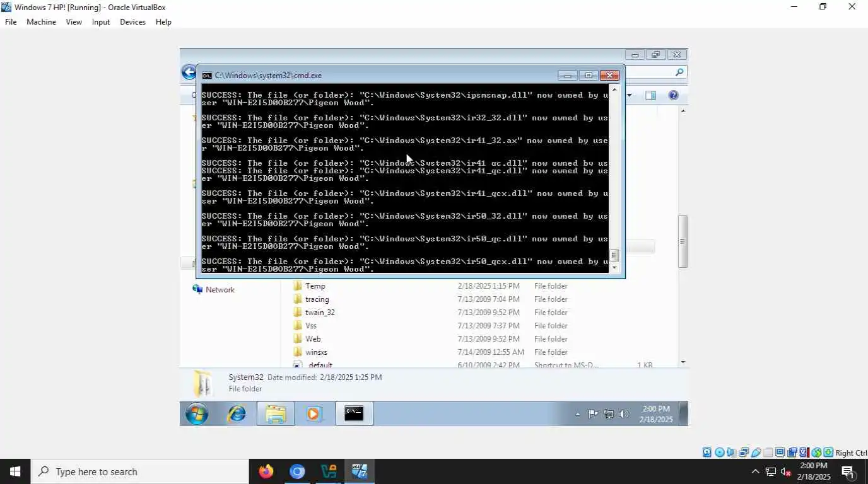This screenshot has width=868, height=484.
Task: Open the VirtualBox View menu
Action: pos(74,21)
